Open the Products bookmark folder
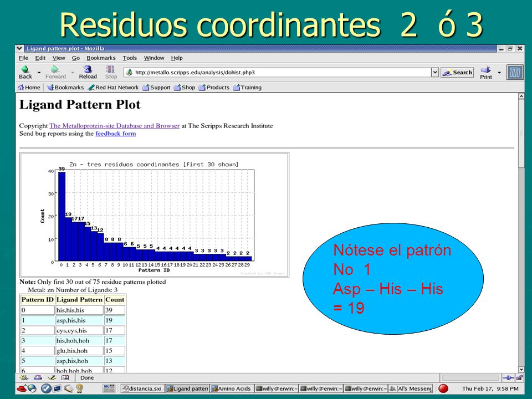Screen dimensions: 532x399 (214, 88)
